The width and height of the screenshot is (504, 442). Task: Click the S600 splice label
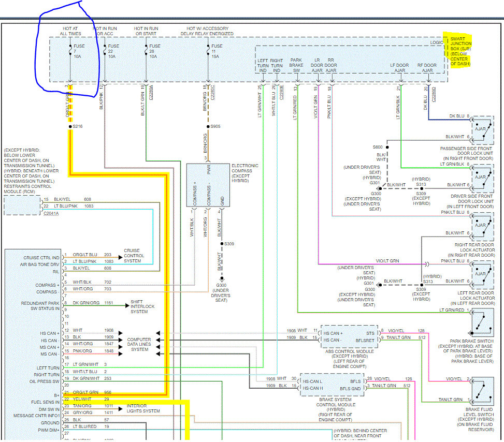tap(378, 147)
